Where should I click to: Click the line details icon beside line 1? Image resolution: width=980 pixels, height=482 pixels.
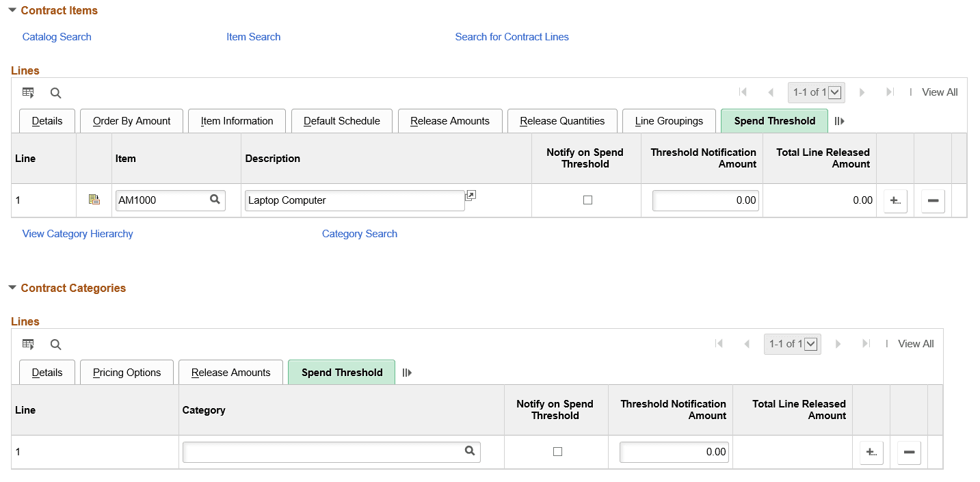tap(94, 199)
